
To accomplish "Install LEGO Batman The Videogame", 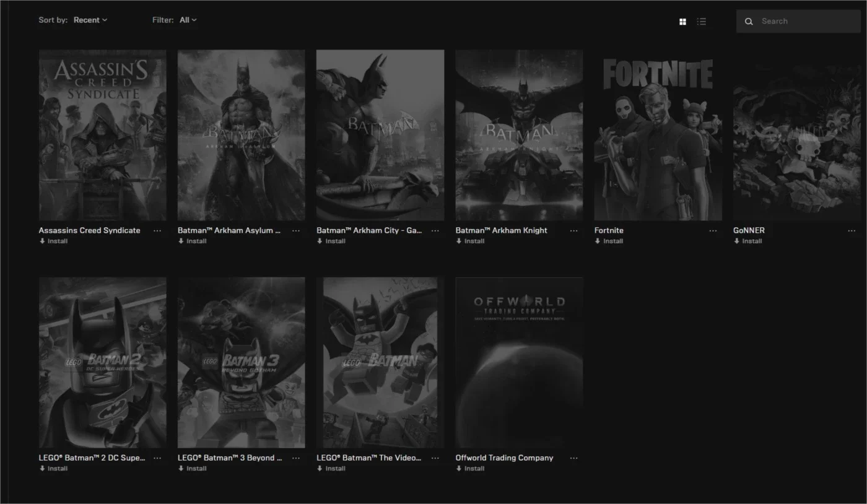I will (331, 469).
